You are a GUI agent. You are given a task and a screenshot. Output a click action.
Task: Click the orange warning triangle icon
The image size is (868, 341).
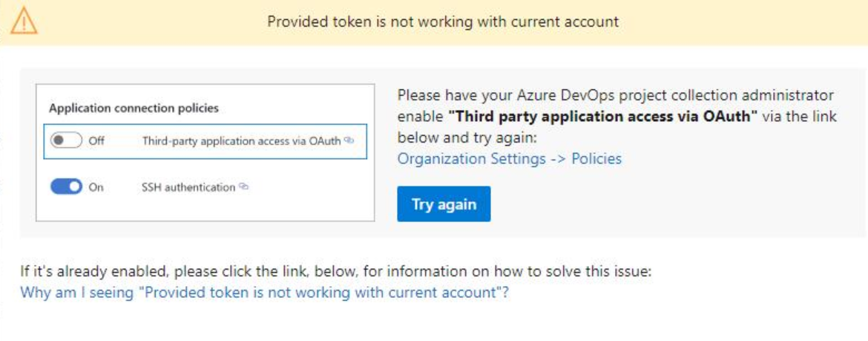(24, 22)
